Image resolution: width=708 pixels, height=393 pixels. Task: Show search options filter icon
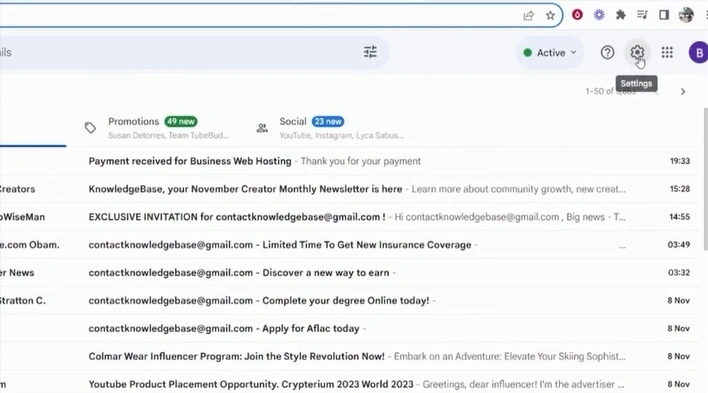[x=370, y=52]
